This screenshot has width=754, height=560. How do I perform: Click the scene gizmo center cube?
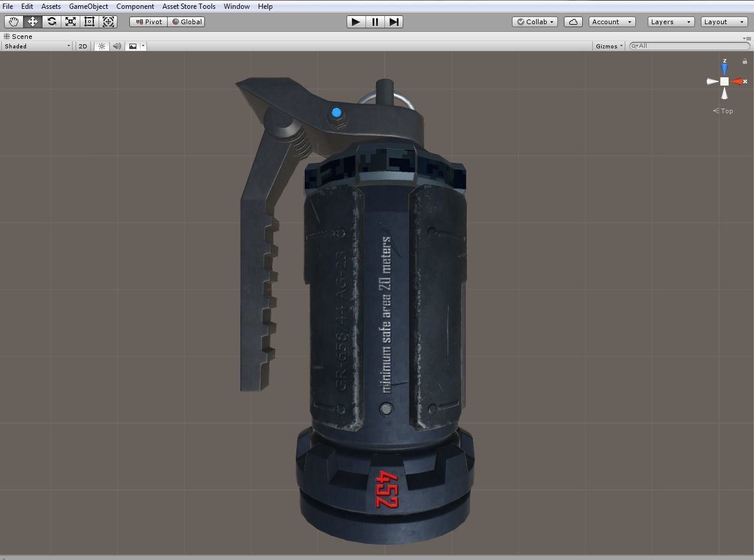[x=724, y=81]
